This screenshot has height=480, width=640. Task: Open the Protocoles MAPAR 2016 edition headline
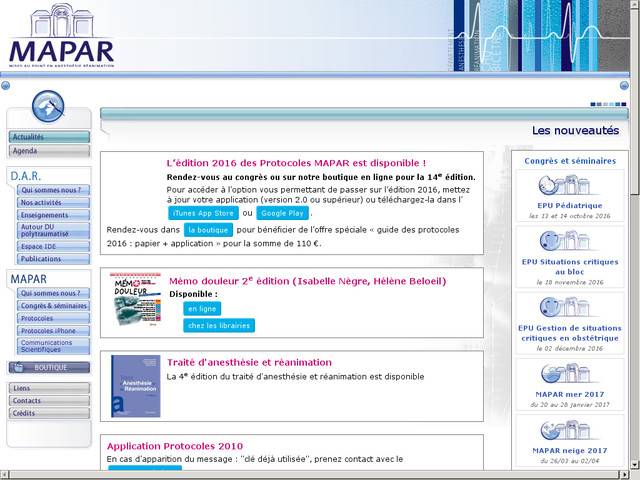pyautogui.click(x=296, y=163)
